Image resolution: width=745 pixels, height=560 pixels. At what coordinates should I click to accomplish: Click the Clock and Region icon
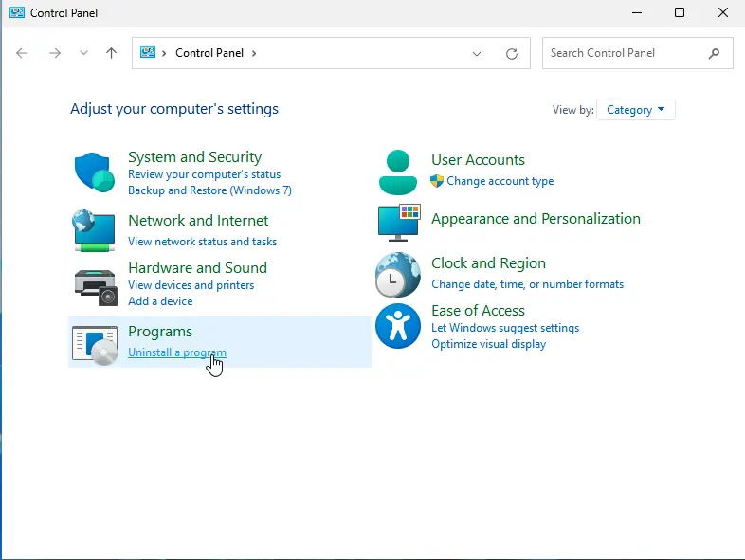coord(398,275)
